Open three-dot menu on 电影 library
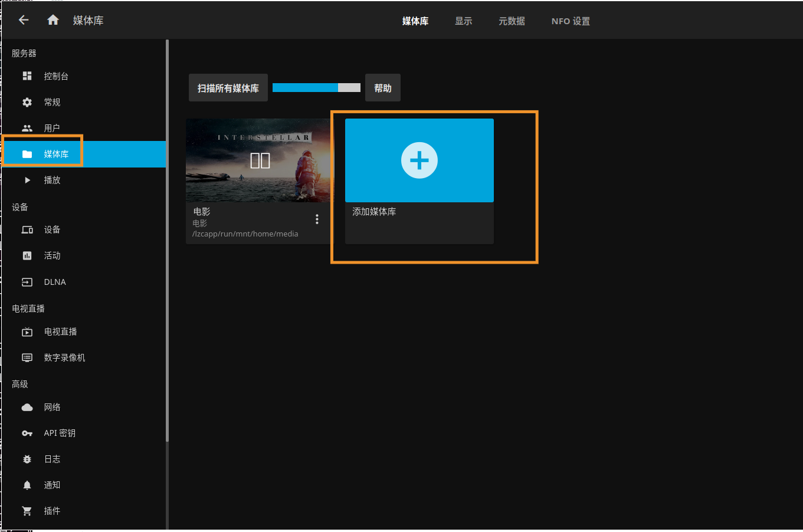The width and height of the screenshot is (803, 532). click(317, 219)
